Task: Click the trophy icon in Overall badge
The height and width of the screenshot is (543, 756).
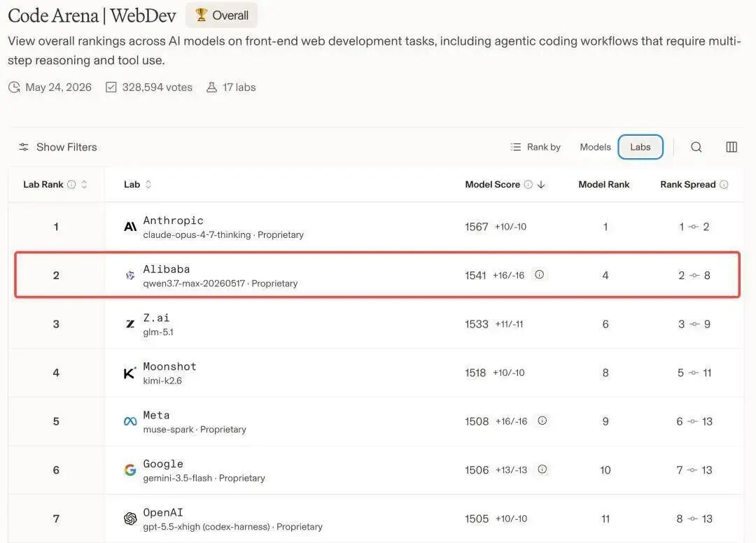Action: 202,15
